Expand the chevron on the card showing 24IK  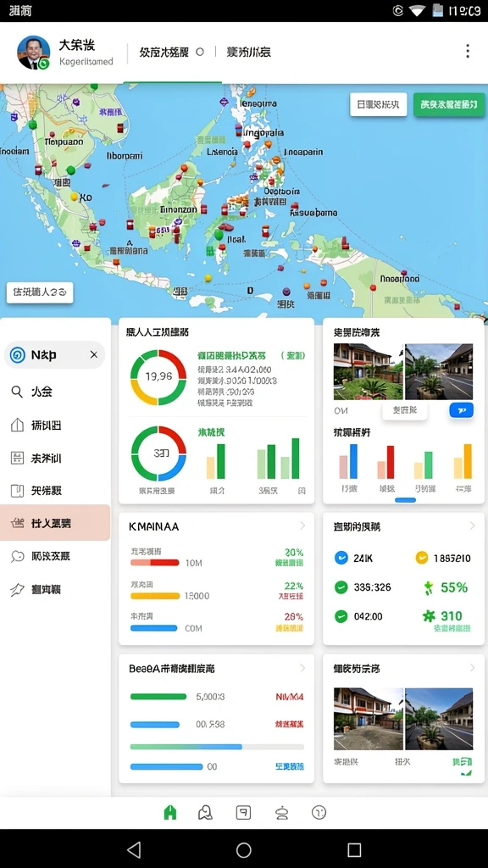[472, 526]
